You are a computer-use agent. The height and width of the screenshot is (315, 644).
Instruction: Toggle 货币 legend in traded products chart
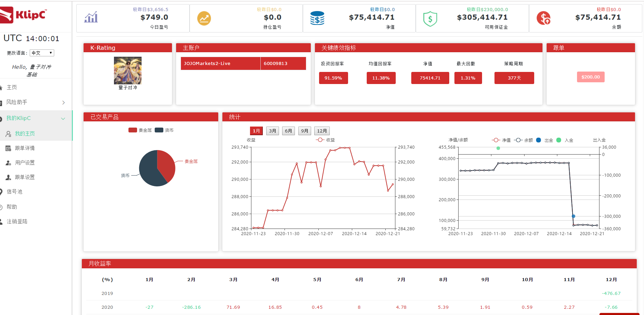point(164,130)
